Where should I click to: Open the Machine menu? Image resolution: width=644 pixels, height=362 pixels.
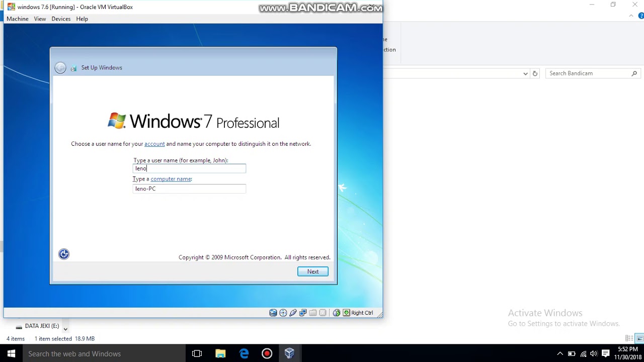18,19
